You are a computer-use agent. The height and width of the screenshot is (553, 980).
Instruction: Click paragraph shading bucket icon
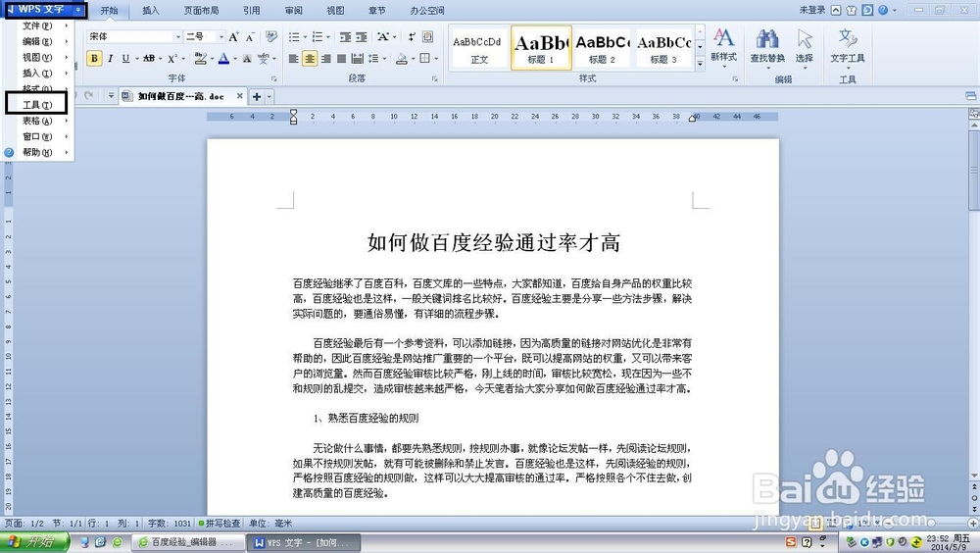pos(402,59)
